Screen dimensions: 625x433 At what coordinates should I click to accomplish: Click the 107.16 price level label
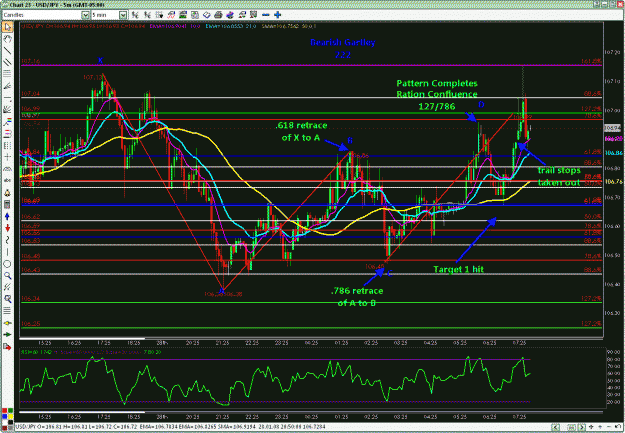tap(31, 61)
